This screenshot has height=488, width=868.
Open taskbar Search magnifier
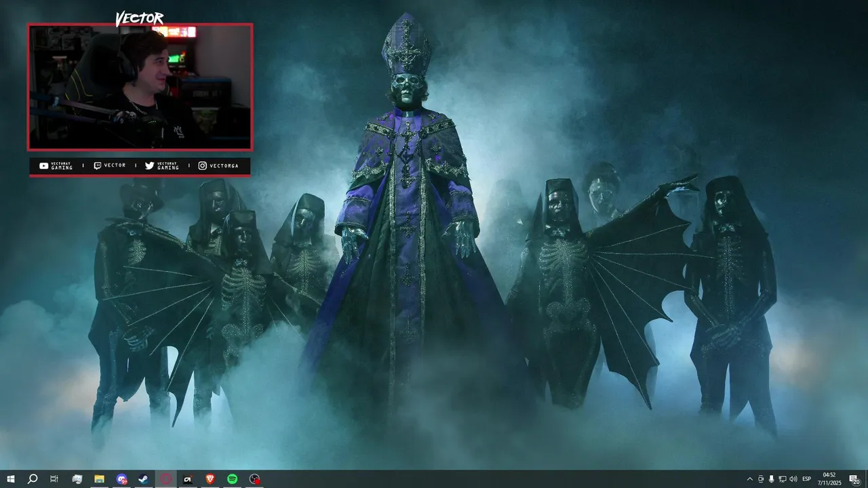tap(32, 479)
